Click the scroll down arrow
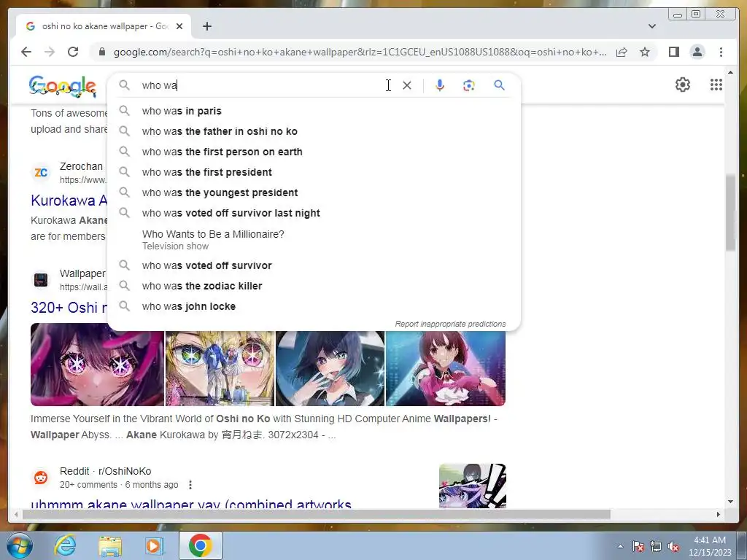Viewport: 747px width, 560px height. 730,502
